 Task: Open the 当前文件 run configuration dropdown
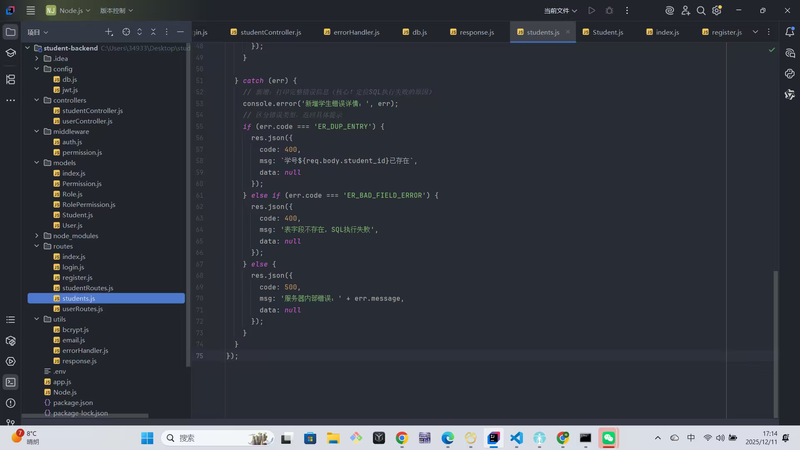tap(560, 10)
